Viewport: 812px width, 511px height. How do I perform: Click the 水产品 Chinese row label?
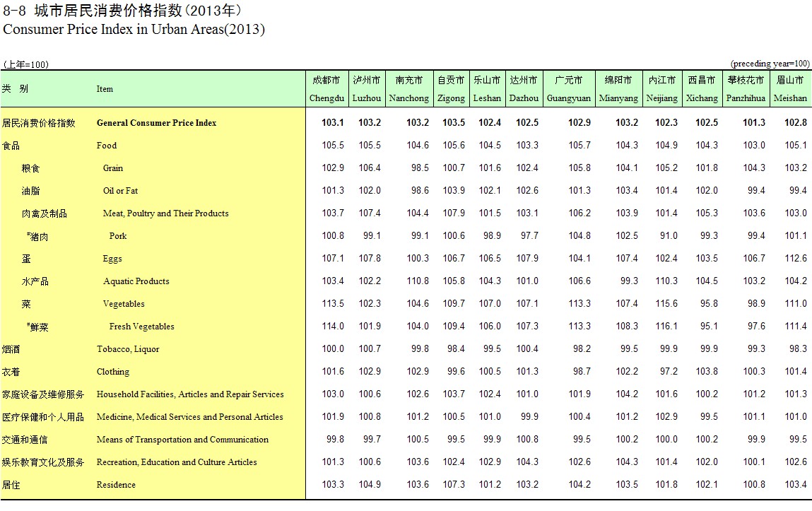point(35,281)
